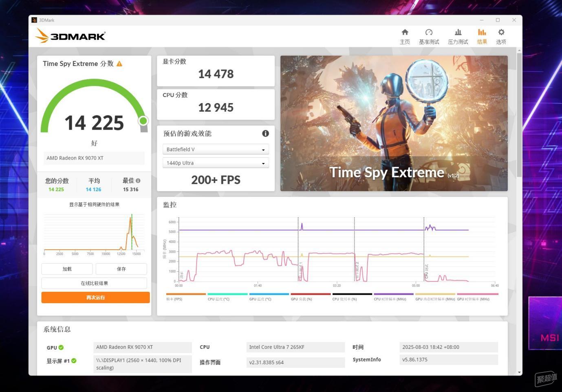Click the scrollbar up arrow

click(519, 51)
